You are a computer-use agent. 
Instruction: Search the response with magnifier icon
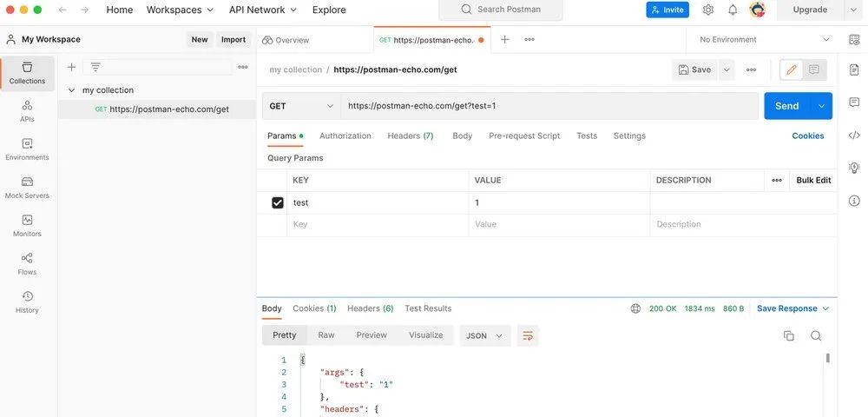coord(816,335)
